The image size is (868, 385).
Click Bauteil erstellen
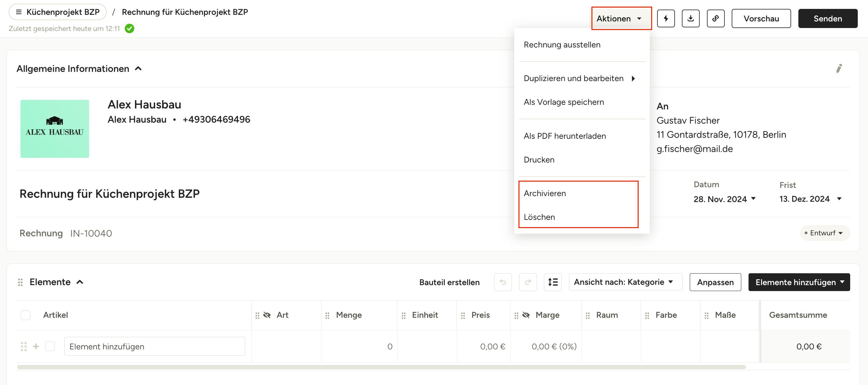click(449, 282)
